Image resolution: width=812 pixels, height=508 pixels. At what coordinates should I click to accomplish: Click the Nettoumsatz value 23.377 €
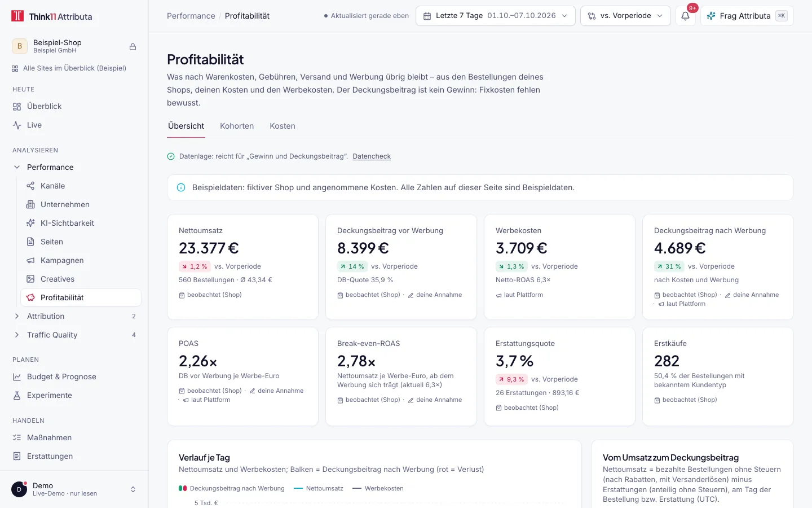[209, 248]
